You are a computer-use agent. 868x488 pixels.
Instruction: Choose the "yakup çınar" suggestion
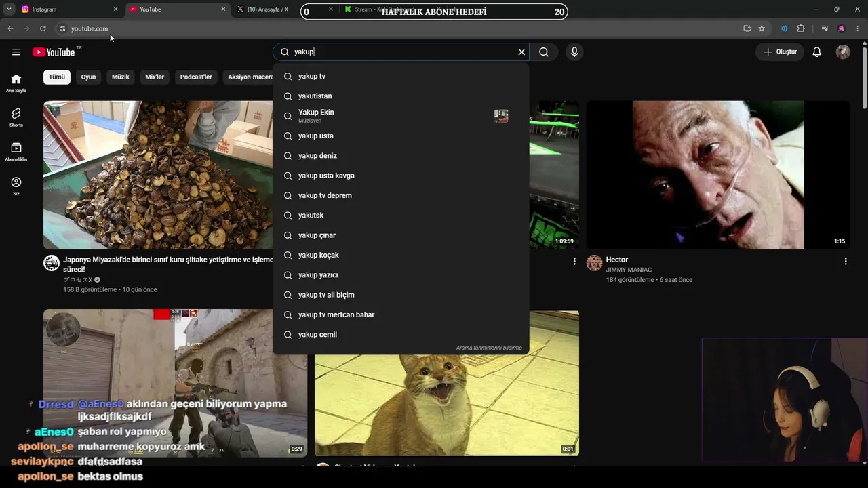click(x=401, y=235)
